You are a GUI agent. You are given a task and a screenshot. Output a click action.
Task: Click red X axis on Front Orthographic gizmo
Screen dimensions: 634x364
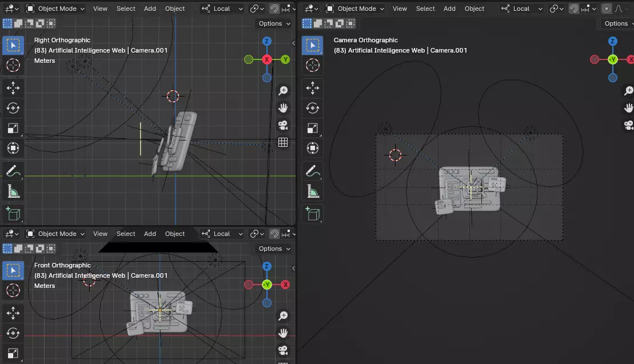click(285, 285)
